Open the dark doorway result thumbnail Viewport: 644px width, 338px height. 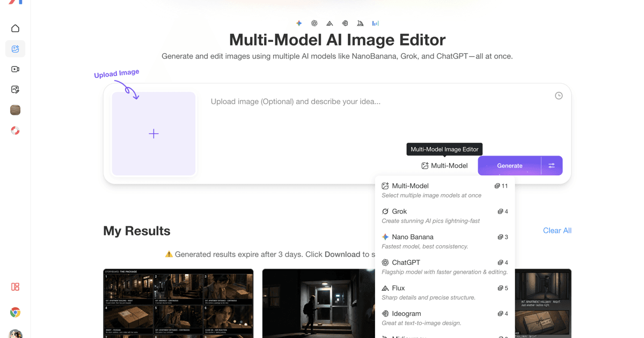click(x=318, y=303)
